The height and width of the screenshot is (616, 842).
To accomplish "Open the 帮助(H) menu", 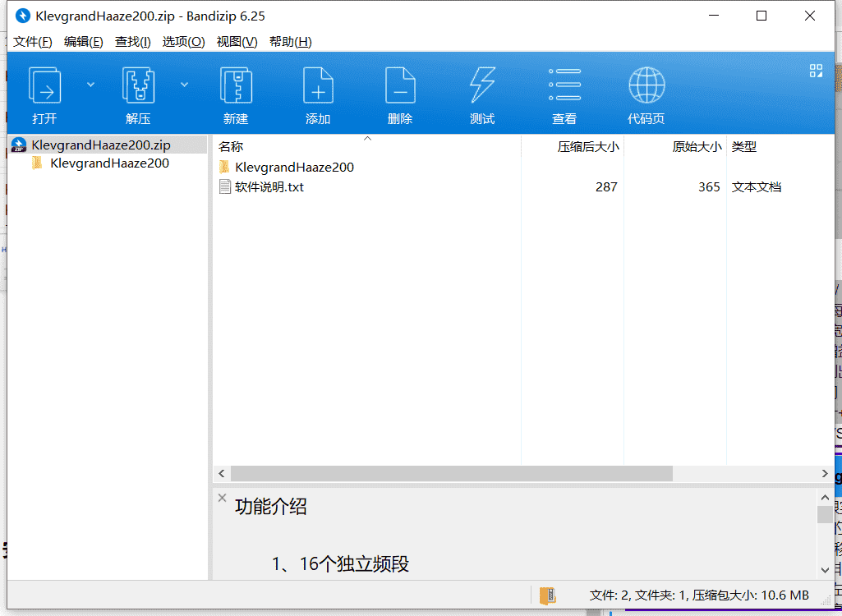I will pos(291,42).
